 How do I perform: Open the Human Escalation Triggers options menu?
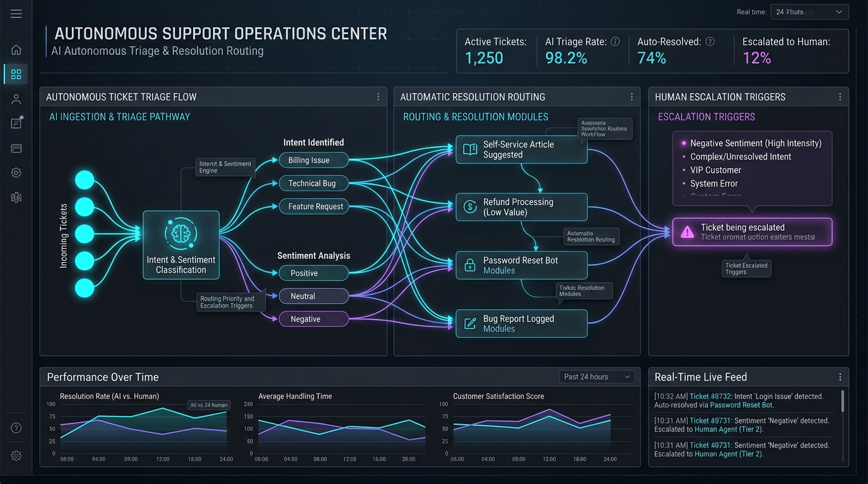pyautogui.click(x=840, y=97)
